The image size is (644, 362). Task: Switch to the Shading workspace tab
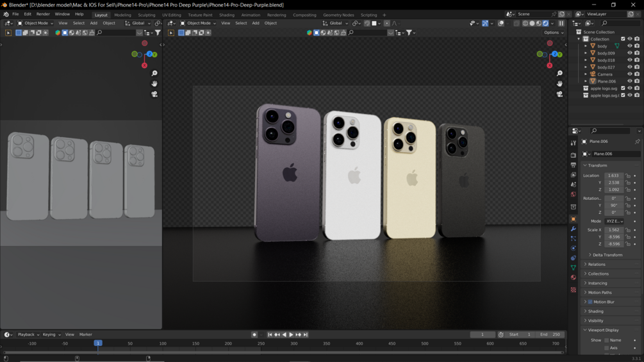tap(227, 15)
